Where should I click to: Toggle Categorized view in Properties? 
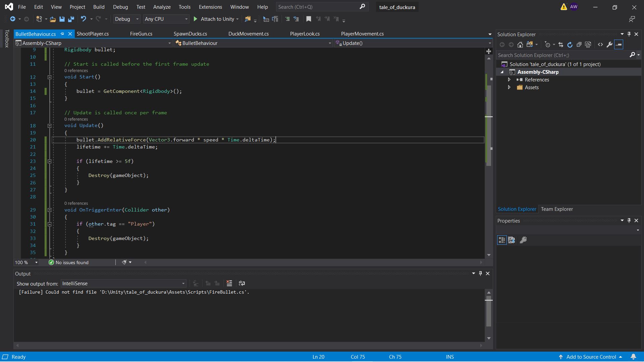(502, 240)
